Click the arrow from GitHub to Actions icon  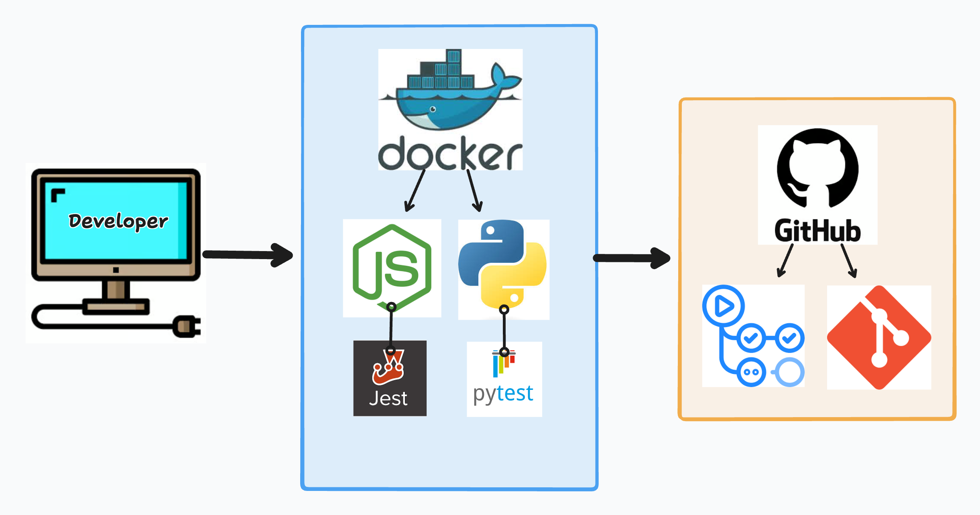point(786,260)
